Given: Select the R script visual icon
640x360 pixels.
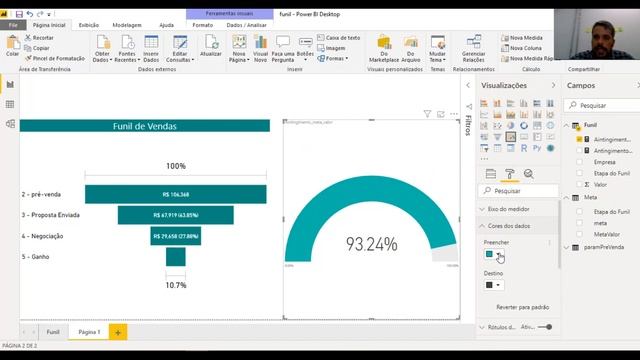Looking at the screenshot, I should pyautogui.click(x=524, y=148).
